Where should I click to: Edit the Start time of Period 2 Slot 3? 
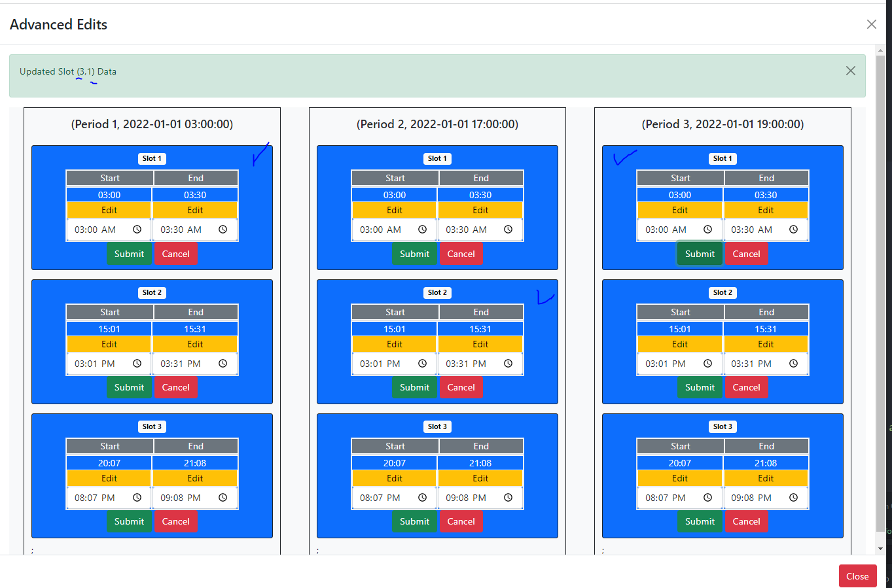[395, 478]
